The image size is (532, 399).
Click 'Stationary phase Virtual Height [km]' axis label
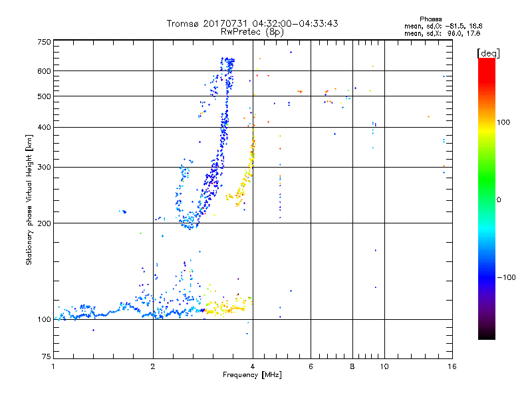coord(29,199)
